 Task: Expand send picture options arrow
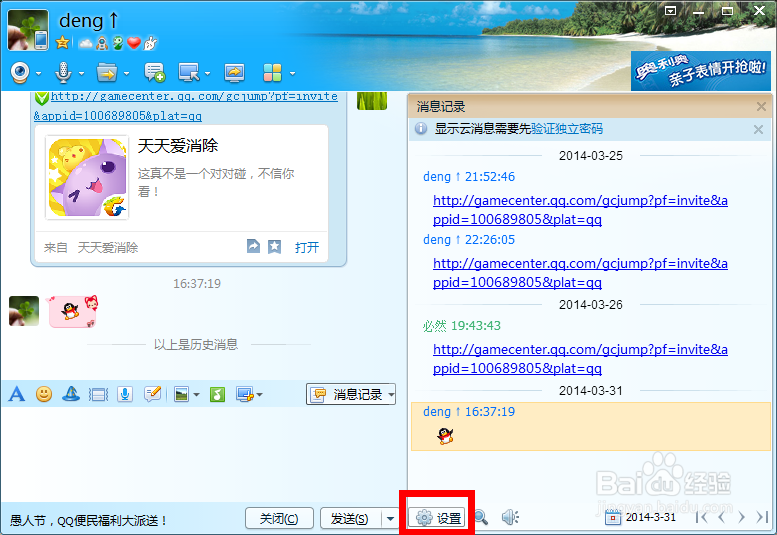196,395
